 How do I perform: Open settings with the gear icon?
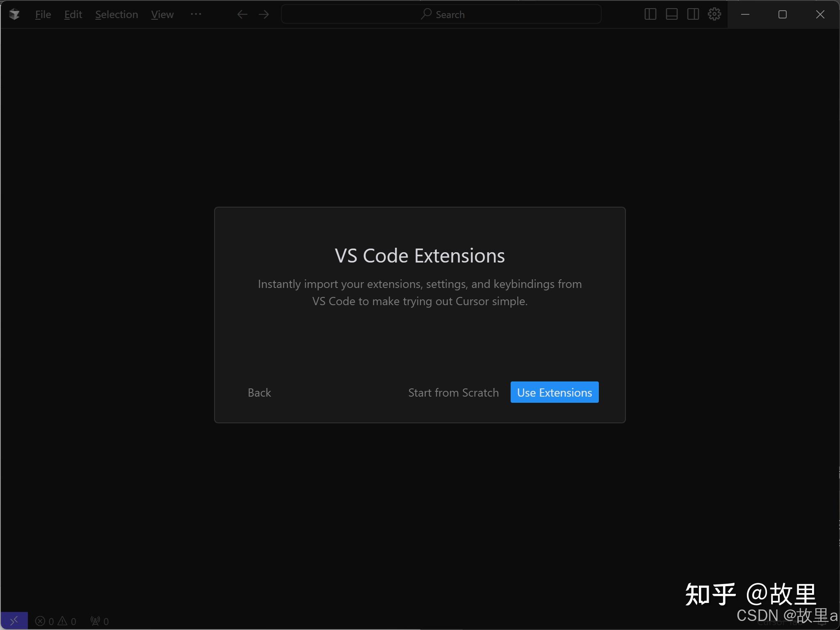coord(714,14)
